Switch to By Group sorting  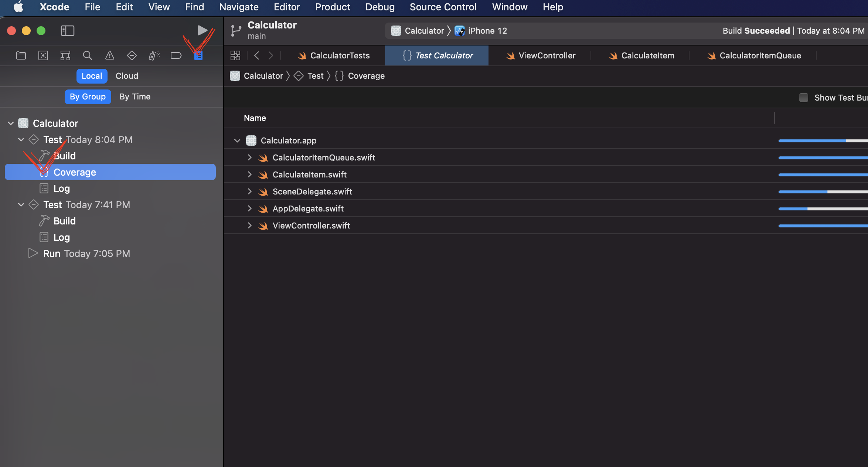(x=88, y=97)
